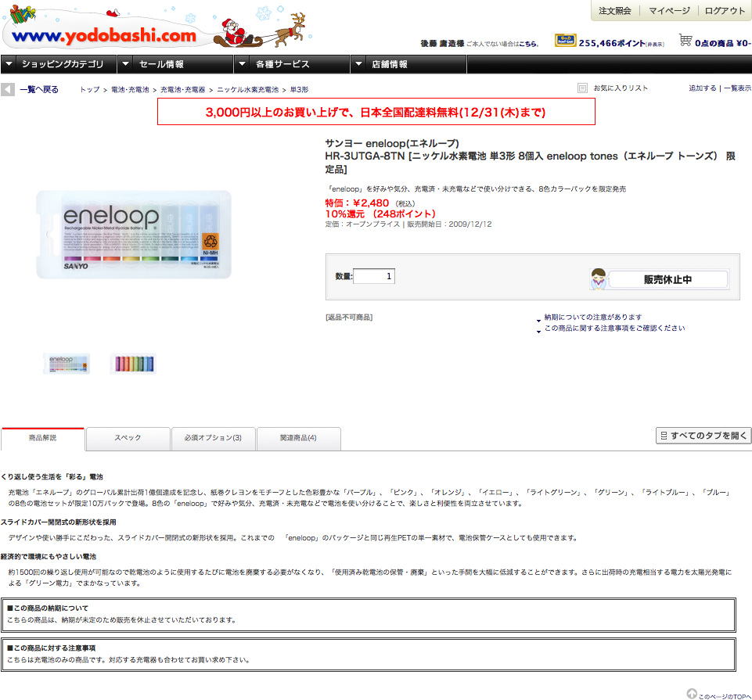The width and height of the screenshot is (752, 700).
Task: Click the トップ breadcrumb link
Action: (x=90, y=90)
